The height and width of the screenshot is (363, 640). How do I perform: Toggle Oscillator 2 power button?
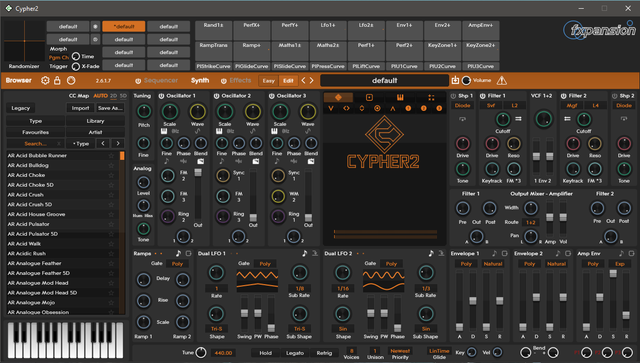[216, 96]
